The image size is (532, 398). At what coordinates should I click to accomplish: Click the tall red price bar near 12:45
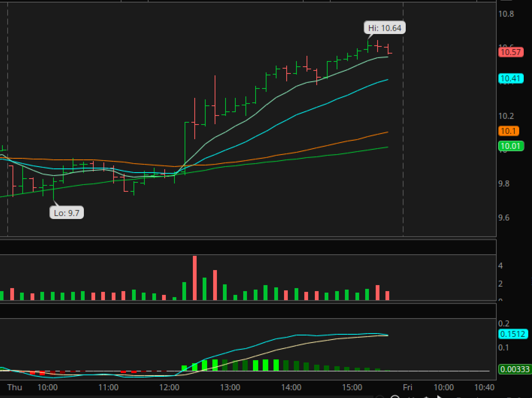tap(215, 100)
